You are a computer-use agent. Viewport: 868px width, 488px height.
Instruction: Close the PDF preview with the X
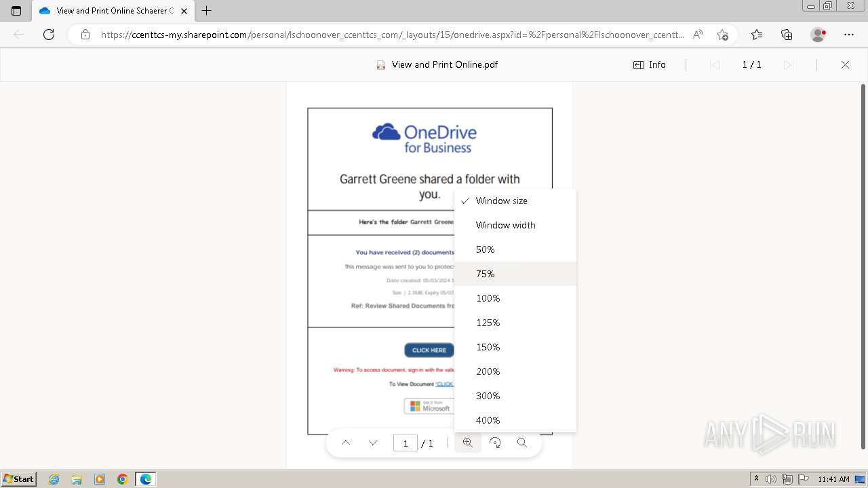[845, 65]
